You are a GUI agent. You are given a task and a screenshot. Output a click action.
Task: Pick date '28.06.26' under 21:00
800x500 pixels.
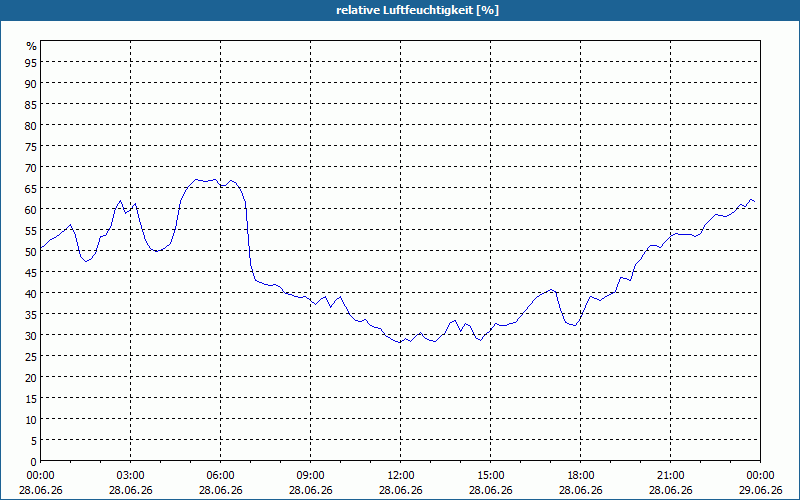point(670,490)
